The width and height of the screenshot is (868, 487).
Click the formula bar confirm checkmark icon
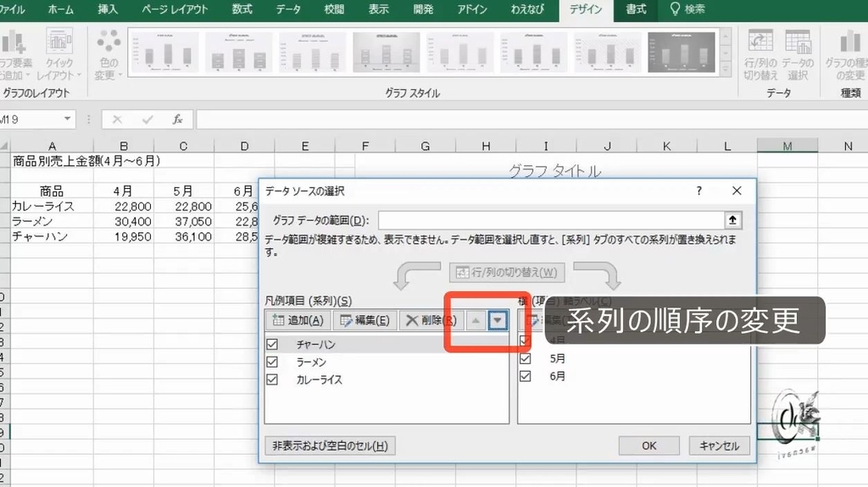tap(147, 119)
